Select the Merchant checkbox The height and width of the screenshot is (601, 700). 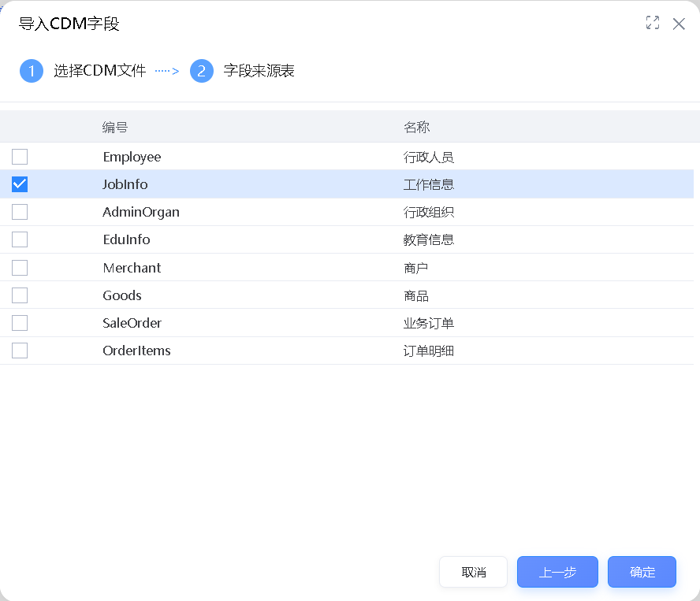(x=19, y=267)
